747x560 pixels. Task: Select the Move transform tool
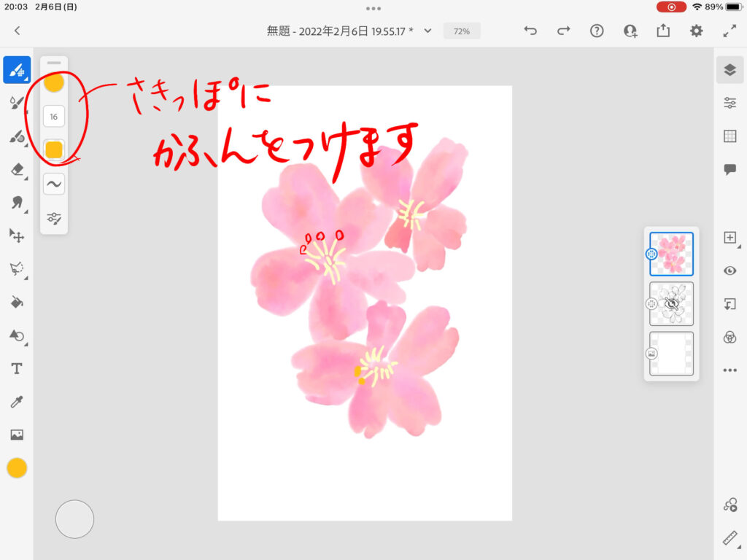point(17,236)
